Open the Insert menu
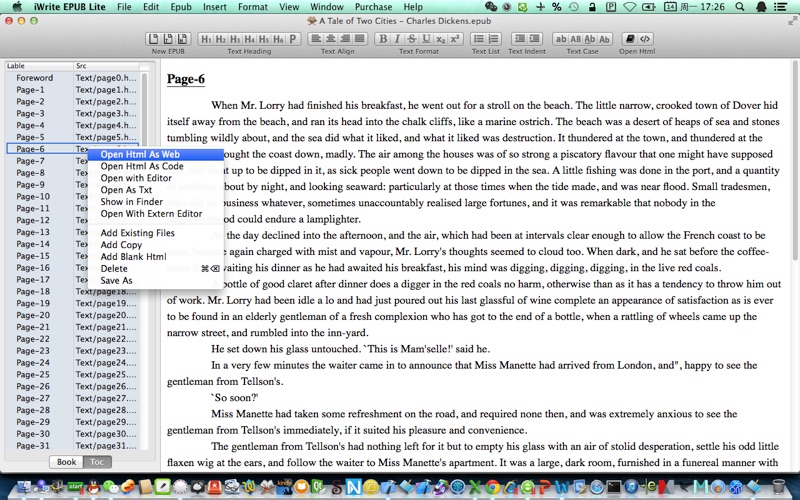The width and height of the screenshot is (800, 500). point(215,7)
